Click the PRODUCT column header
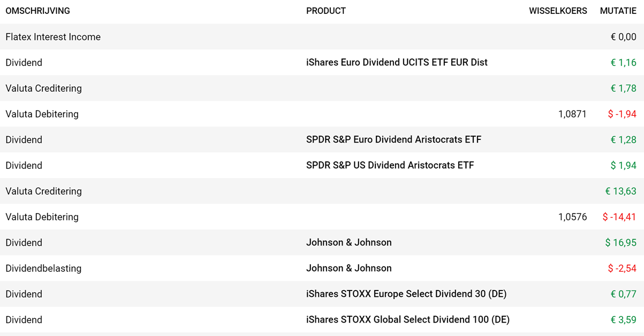 [x=325, y=11]
